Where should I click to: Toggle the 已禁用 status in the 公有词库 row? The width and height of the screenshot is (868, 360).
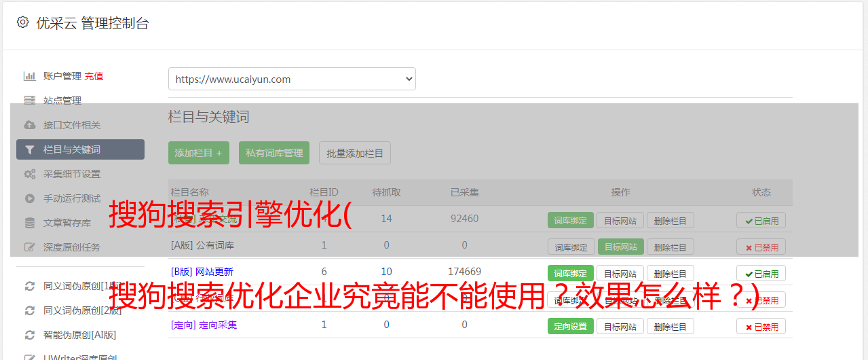click(x=761, y=247)
